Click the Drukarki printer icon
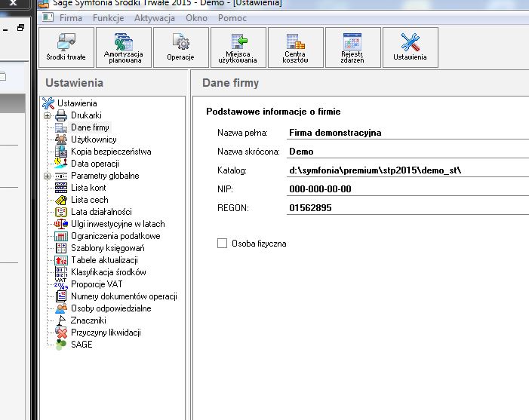The image size is (529, 420). tap(61, 115)
